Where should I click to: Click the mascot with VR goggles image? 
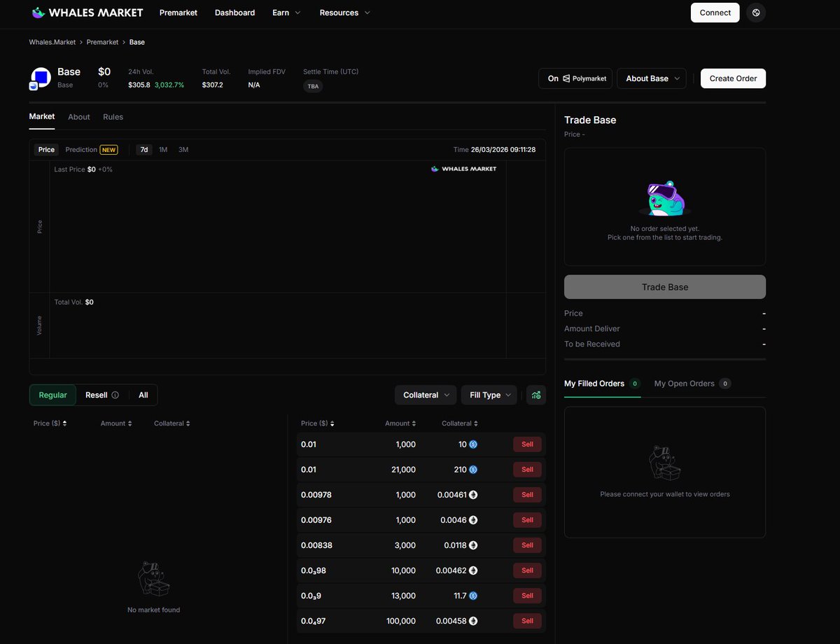click(664, 199)
